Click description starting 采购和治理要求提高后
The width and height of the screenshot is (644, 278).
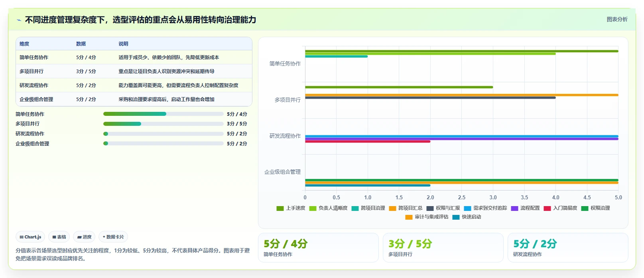[166, 99]
